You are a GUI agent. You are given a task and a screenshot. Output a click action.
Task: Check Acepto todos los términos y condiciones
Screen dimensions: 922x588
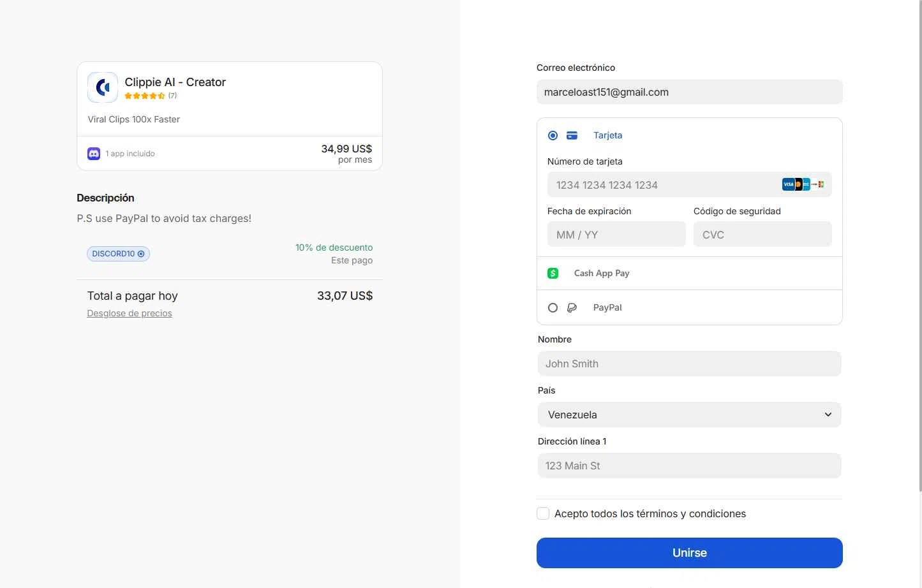click(543, 513)
